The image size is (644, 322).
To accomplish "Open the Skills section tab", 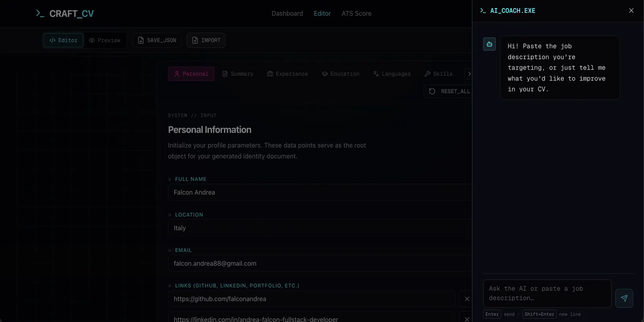I will 438,74.
